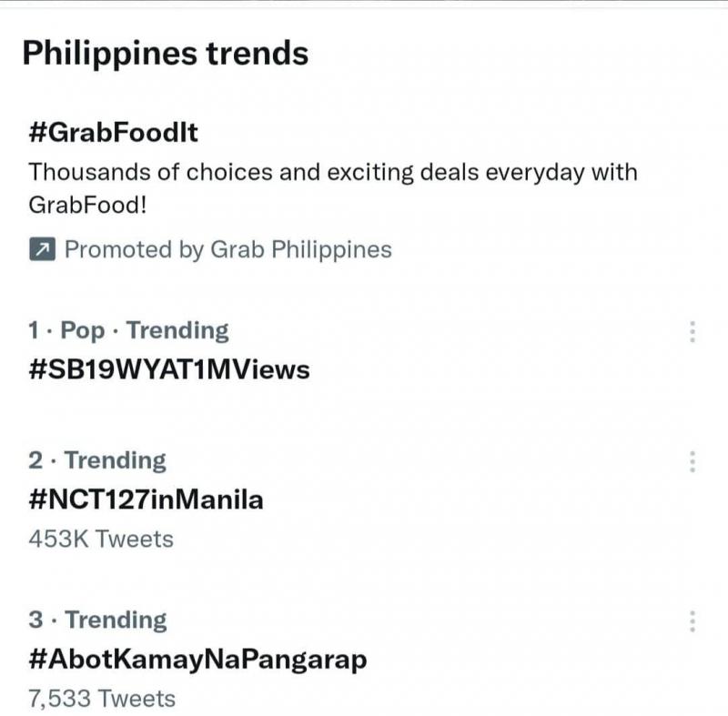Image resolution: width=728 pixels, height=716 pixels.
Task: Open the #GrabFoodIt promoted hashtag
Action: 113,133
